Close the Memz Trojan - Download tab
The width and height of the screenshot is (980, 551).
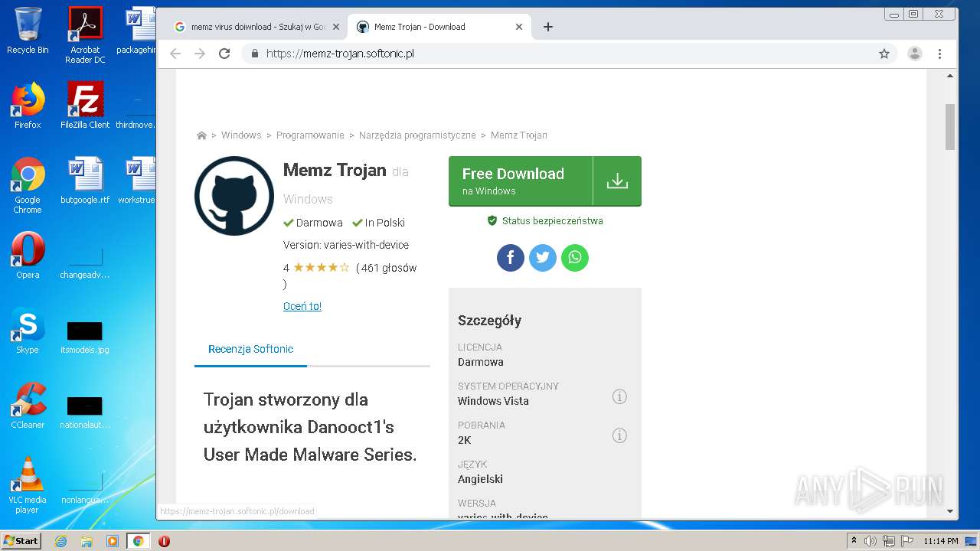point(518,27)
